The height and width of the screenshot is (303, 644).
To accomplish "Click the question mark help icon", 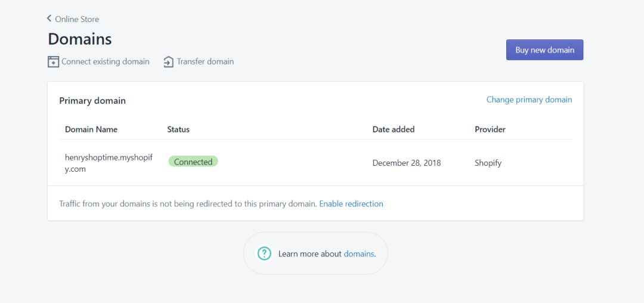I will tap(264, 253).
